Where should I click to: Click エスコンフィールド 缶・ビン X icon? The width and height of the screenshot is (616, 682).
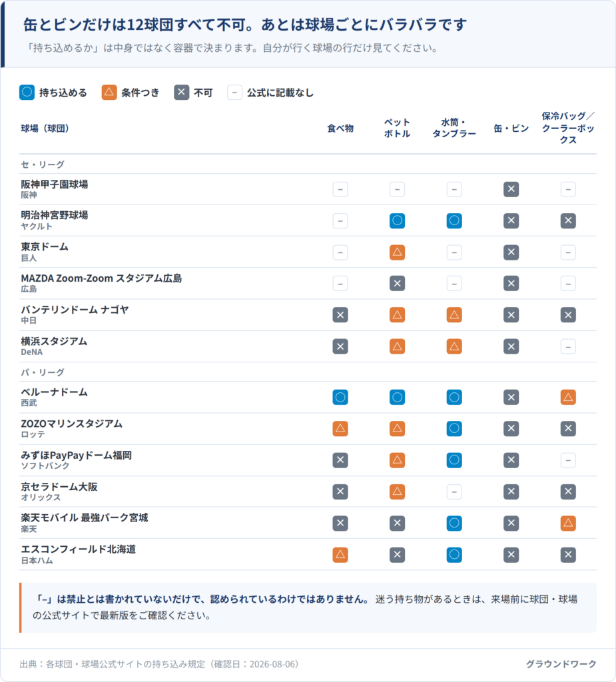(511, 555)
